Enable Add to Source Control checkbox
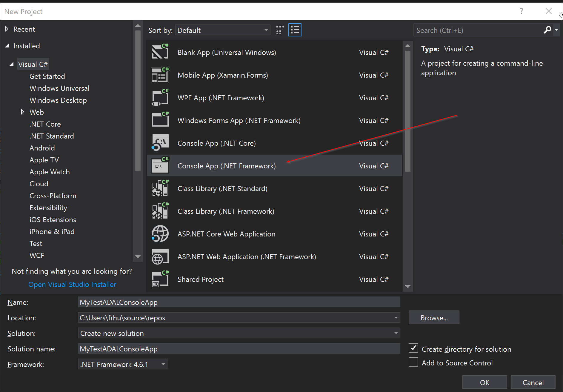 (x=413, y=362)
